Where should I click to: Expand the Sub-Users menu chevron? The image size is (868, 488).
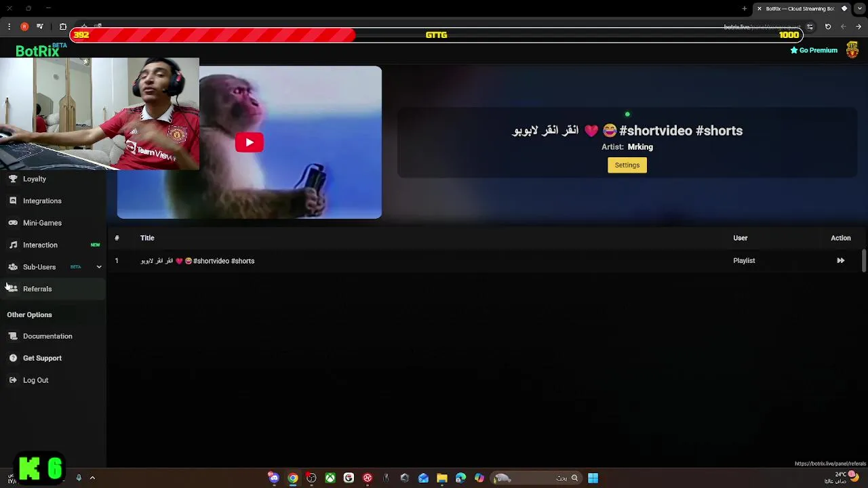coord(99,267)
